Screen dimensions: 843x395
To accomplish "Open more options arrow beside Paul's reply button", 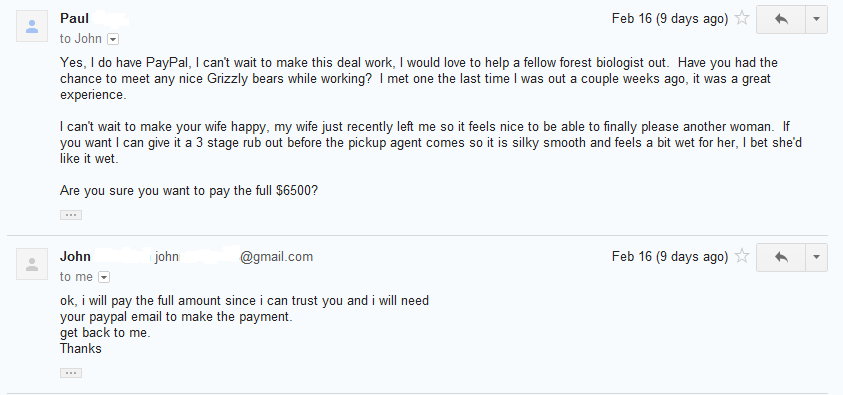I will [x=816, y=19].
